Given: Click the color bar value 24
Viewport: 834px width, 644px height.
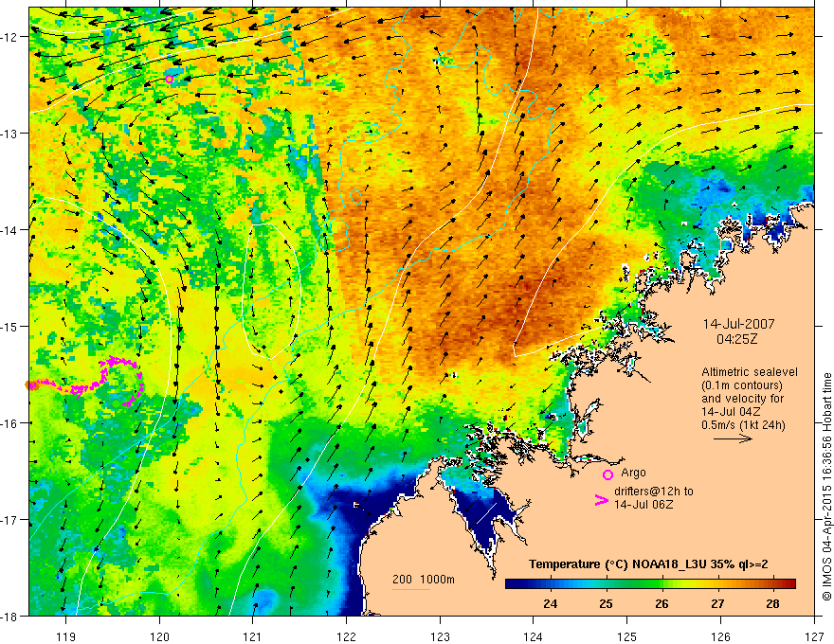Looking at the screenshot, I should [x=550, y=603].
